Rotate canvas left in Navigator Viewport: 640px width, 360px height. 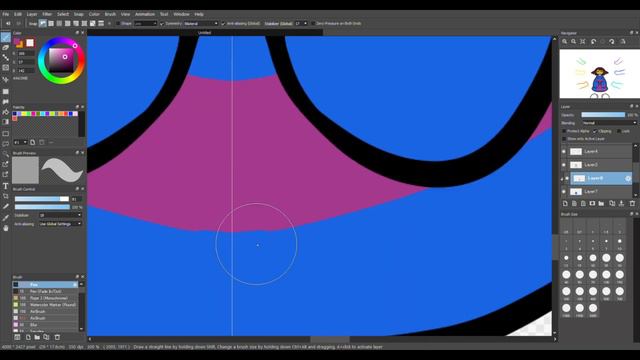593,42
